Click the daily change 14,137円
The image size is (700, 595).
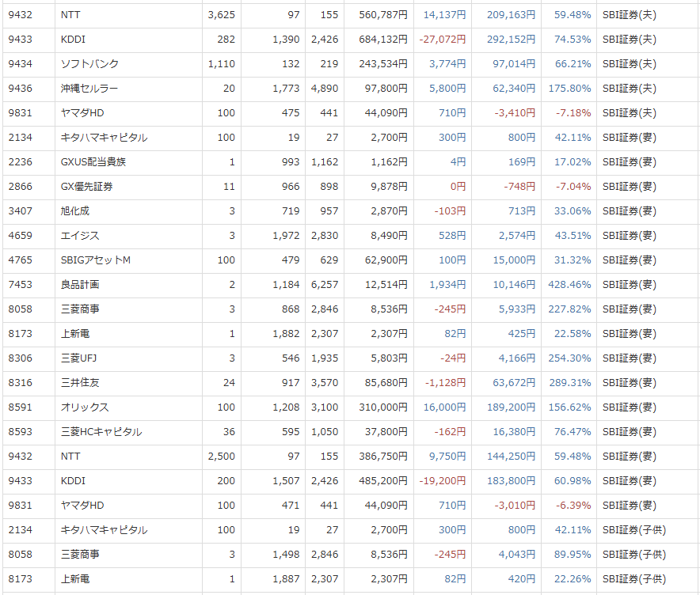pos(444,15)
